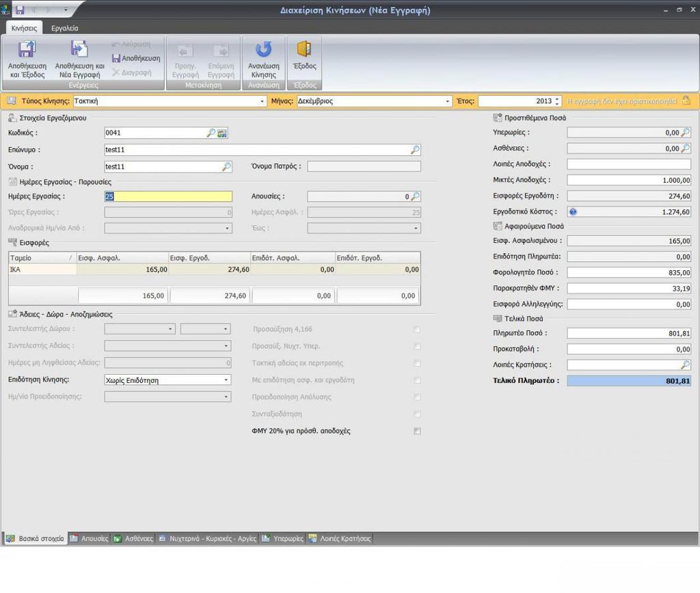This screenshot has width=700, height=593.
Task: Open Συντελεστής Άδειας dropdown
Action: (226, 346)
